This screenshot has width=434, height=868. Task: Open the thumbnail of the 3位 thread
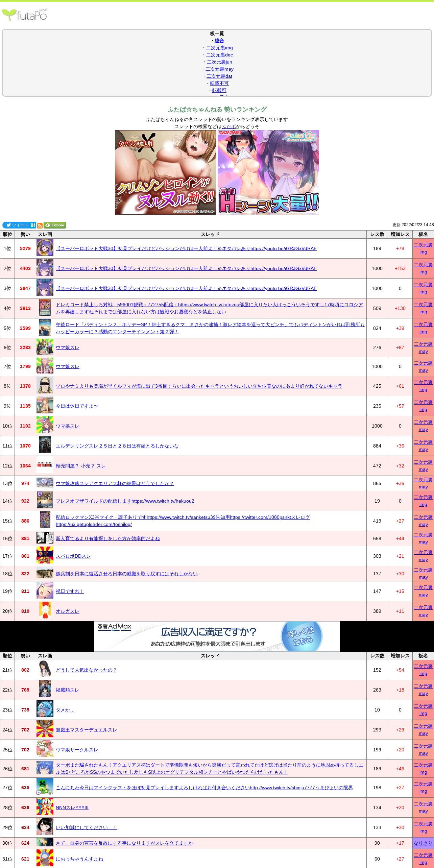pyautogui.click(x=45, y=288)
